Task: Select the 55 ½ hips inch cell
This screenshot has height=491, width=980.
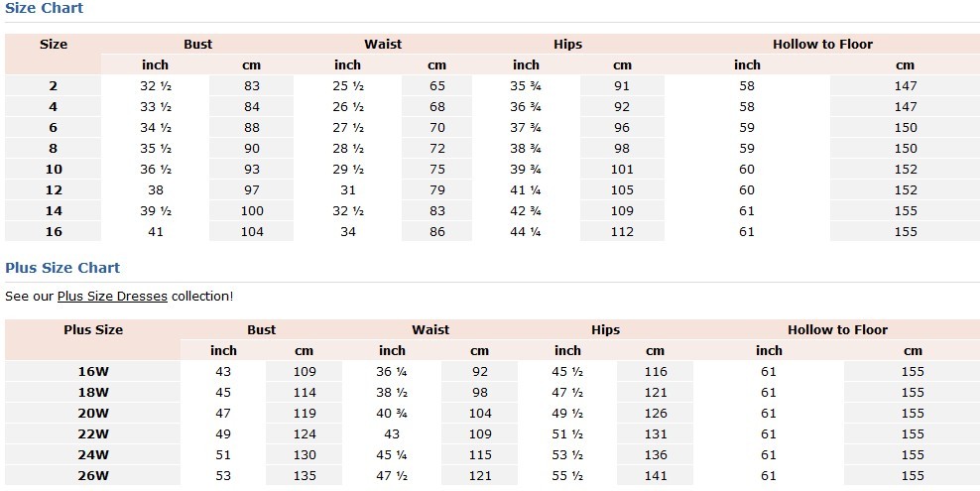Action: pos(567,476)
